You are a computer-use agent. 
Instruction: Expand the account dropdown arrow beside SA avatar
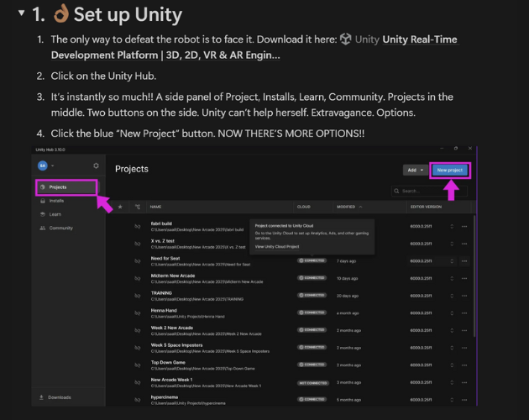click(x=53, y=165)
